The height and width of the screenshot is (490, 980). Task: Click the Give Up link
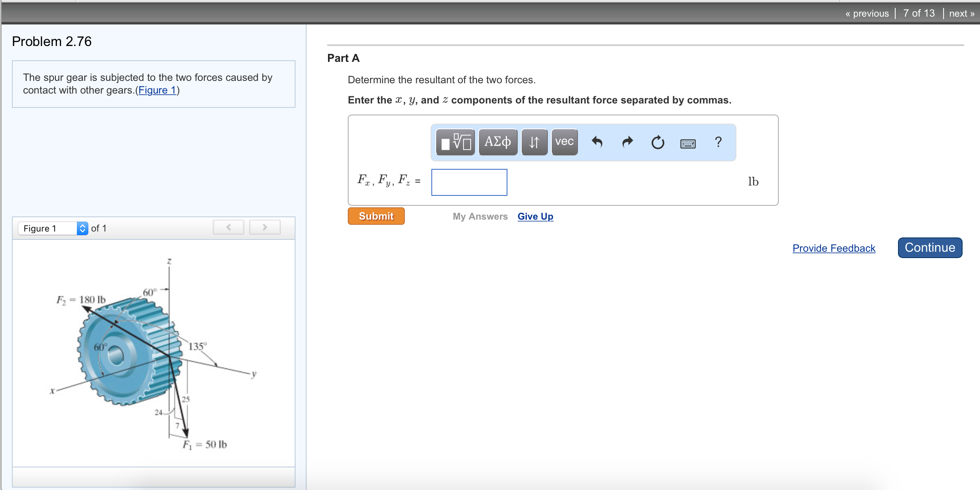535,216
